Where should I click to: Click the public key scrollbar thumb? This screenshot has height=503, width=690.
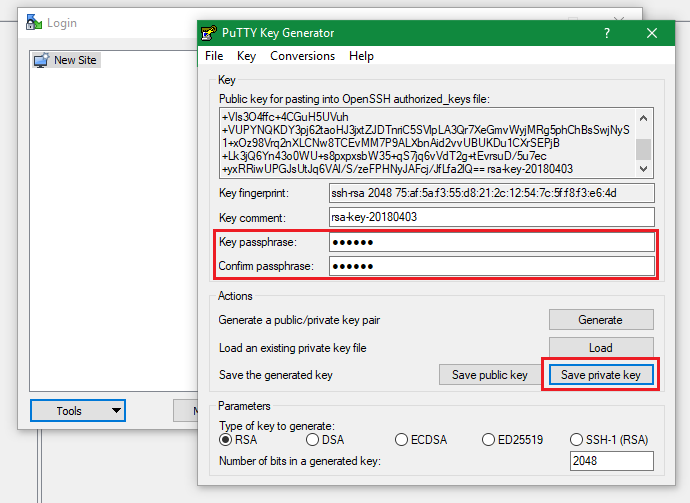pyautogui.click(x=643, y=150)
